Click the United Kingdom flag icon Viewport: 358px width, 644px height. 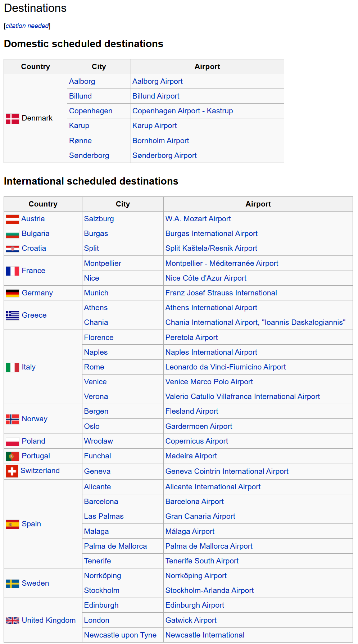click(13, 621)
